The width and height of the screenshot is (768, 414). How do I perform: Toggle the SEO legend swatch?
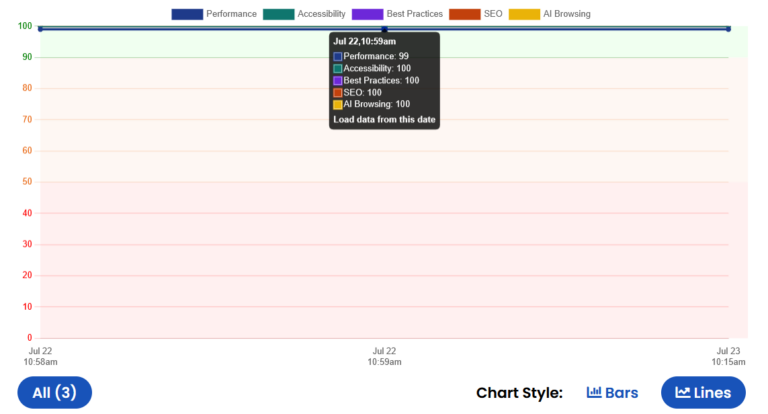click(465, 14)
